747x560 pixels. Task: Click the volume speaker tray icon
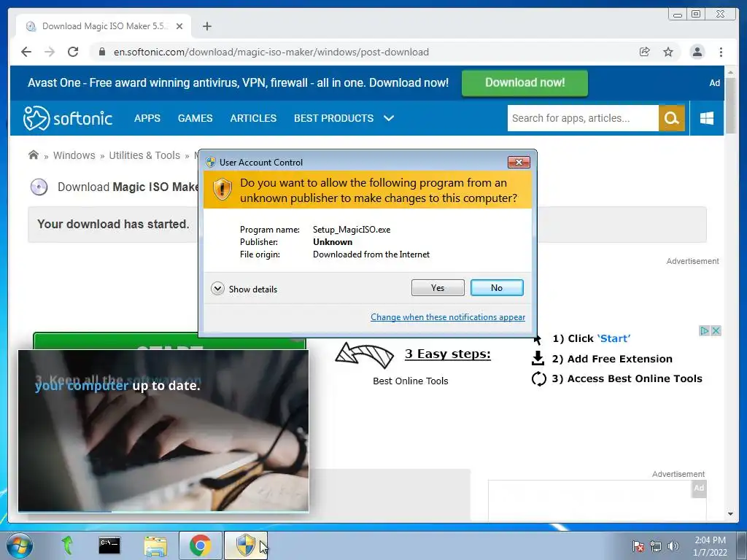point(673,546)
